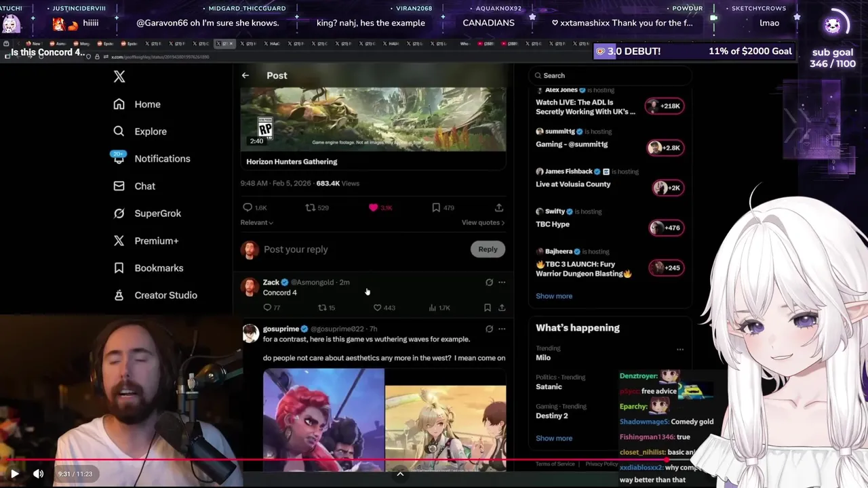868x488 pixels.
Task: Bookmark Zack's Concord 4 reply
Action: coord(487,308)
